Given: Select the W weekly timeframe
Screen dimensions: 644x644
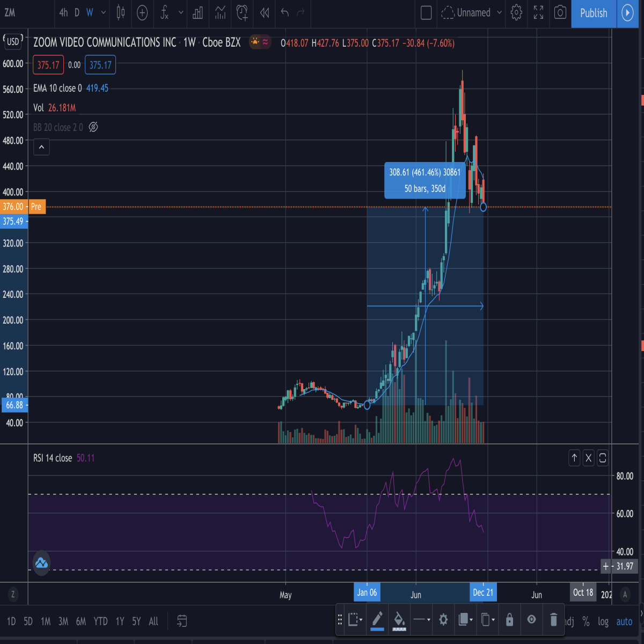Looking at the screenshot, I should [x=90, y=13].
